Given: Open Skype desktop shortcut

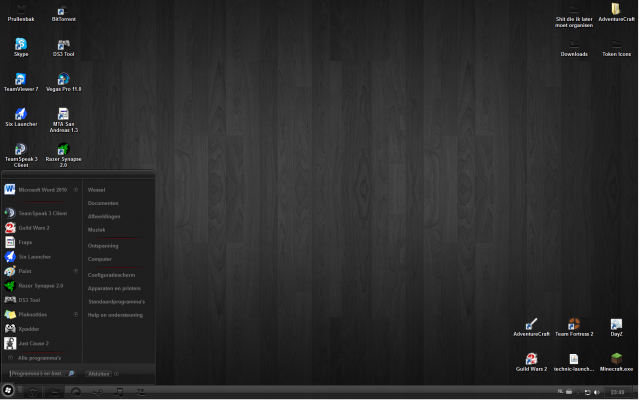Looking at the screenshot, I should point(21,46).
